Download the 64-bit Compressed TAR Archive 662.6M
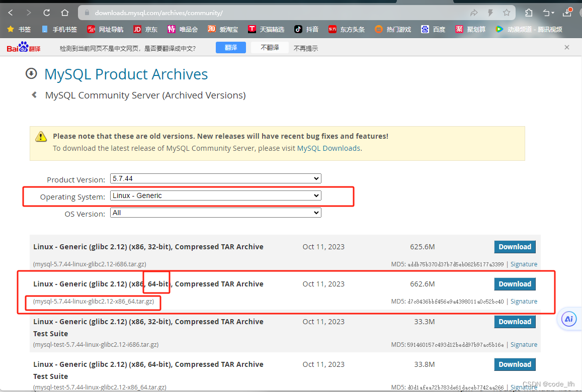Viewport: 582px width, 392px height. [515, 284]
